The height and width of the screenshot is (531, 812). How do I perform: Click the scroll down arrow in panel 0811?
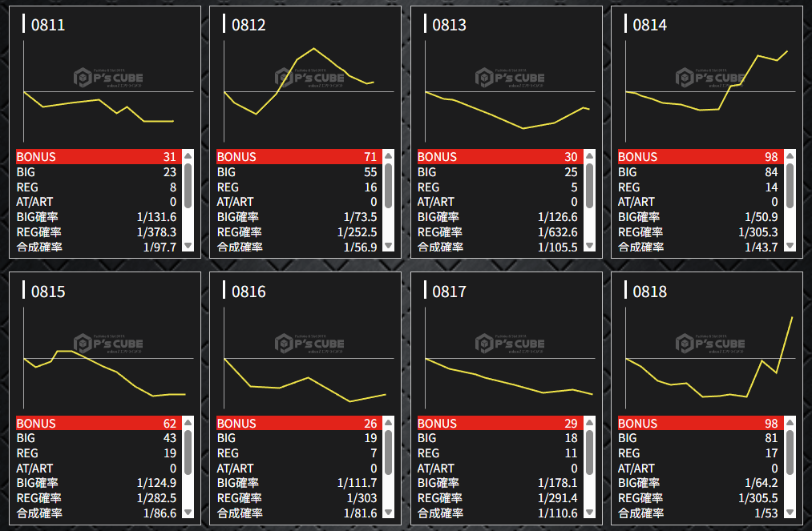[188, 245]
